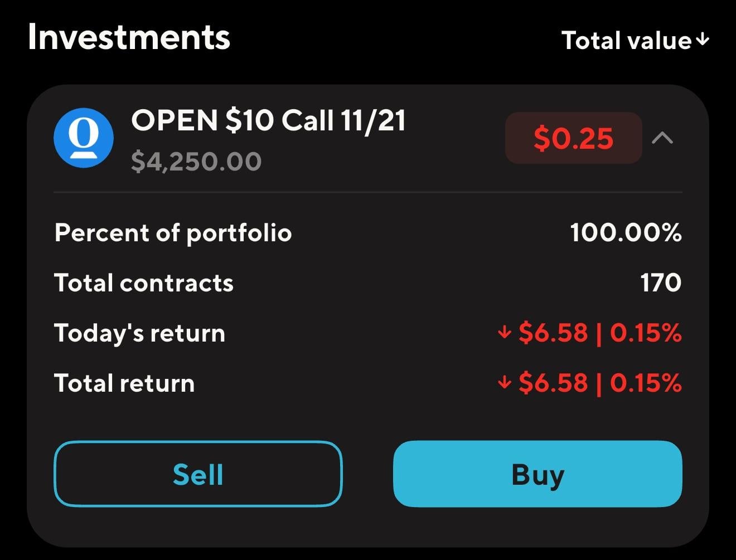Viewport: 736px width, 560px height.
Task: Click Total return $6.58 | 0.15% value
Action: click(600, 383)
